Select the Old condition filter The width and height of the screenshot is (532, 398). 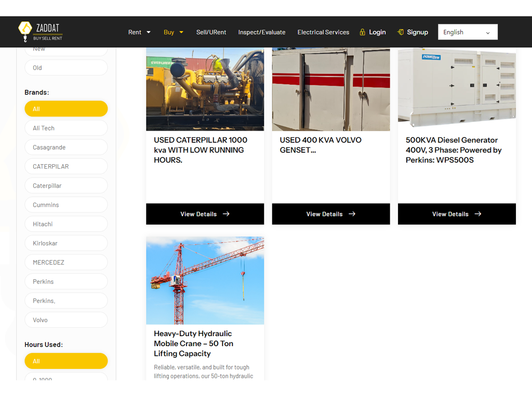click(66, 68)
